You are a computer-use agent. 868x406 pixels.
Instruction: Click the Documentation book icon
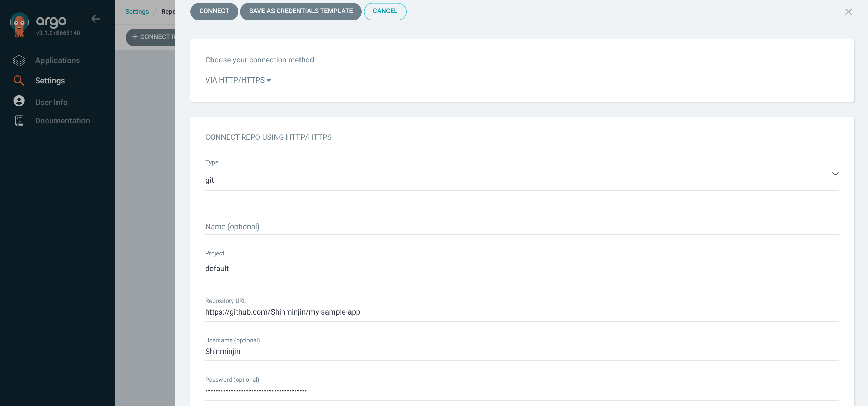(19, 121)
